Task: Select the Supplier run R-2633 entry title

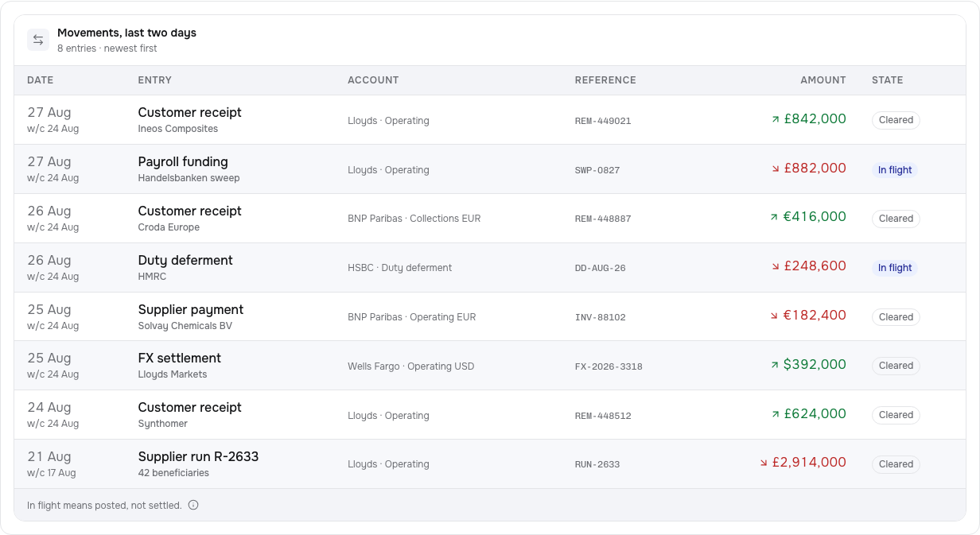Action: point(198,457)
